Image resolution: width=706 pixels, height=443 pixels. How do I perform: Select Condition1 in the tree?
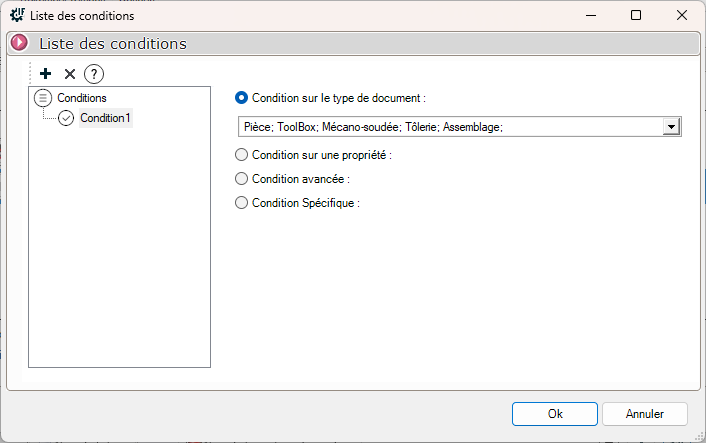[x=105, y=118]
